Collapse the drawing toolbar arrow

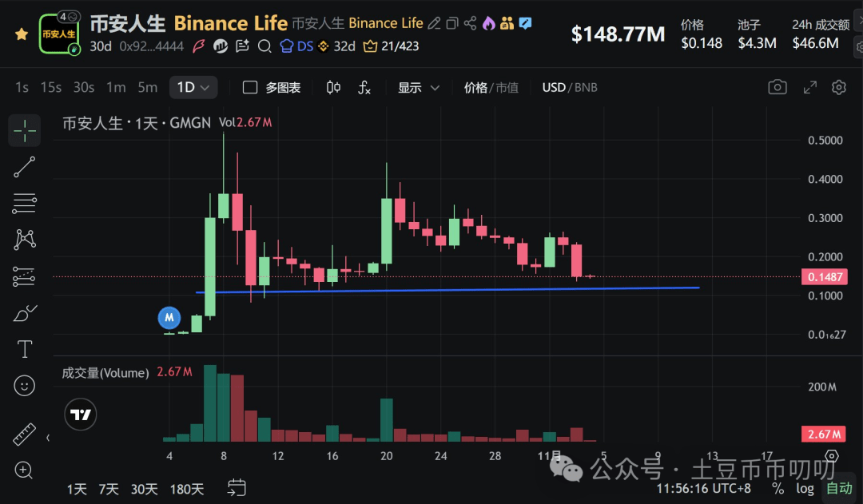point(48,438)
